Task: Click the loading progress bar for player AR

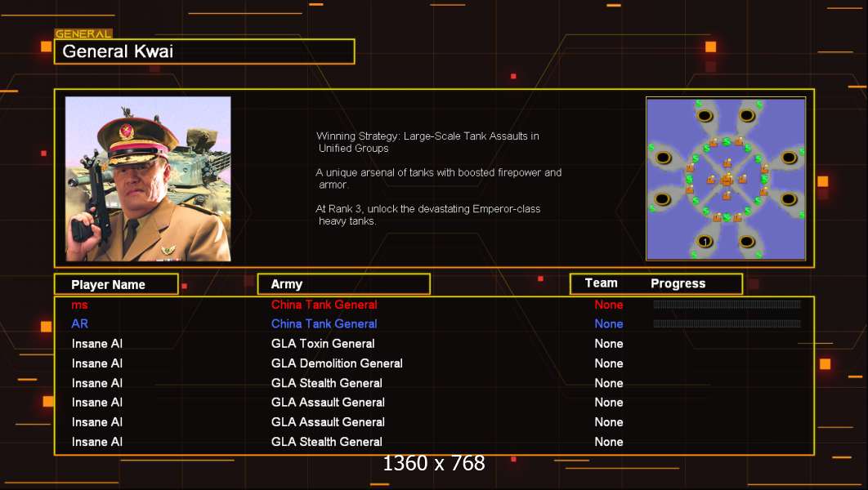Action: pyautogui.click(x=727, y=323)
